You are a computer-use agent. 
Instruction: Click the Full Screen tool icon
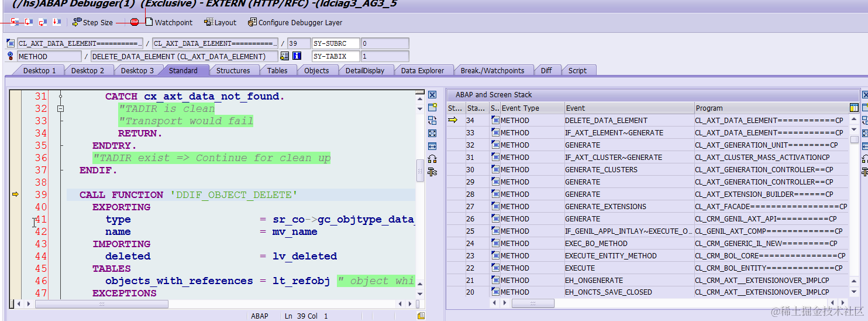(x=432, y=133)
